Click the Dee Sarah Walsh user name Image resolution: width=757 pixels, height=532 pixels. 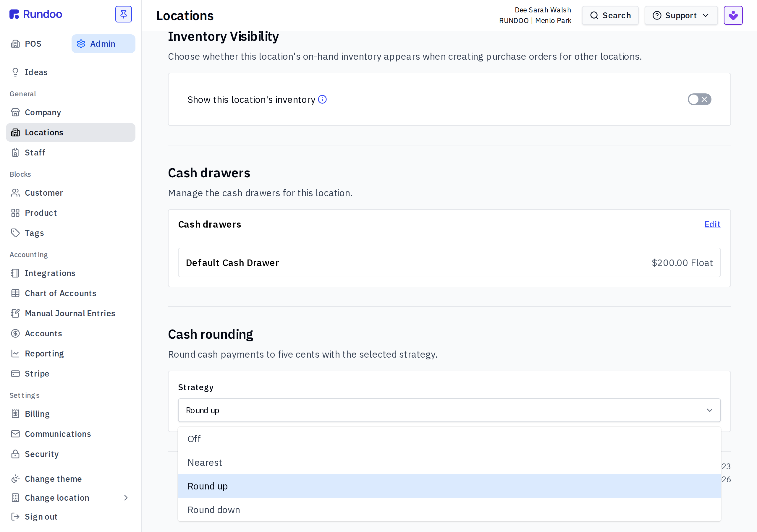point(543,10)
